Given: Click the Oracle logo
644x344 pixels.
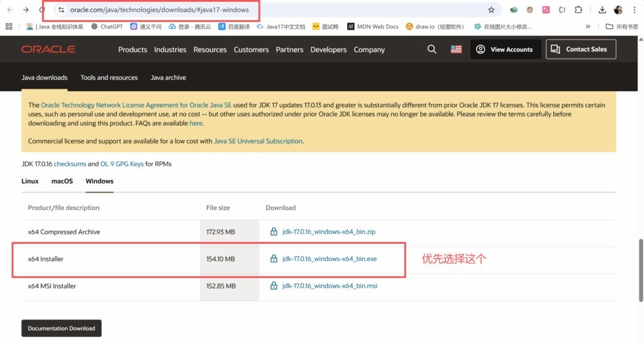Looking at the screenshot, I should [x=48, y=49].
